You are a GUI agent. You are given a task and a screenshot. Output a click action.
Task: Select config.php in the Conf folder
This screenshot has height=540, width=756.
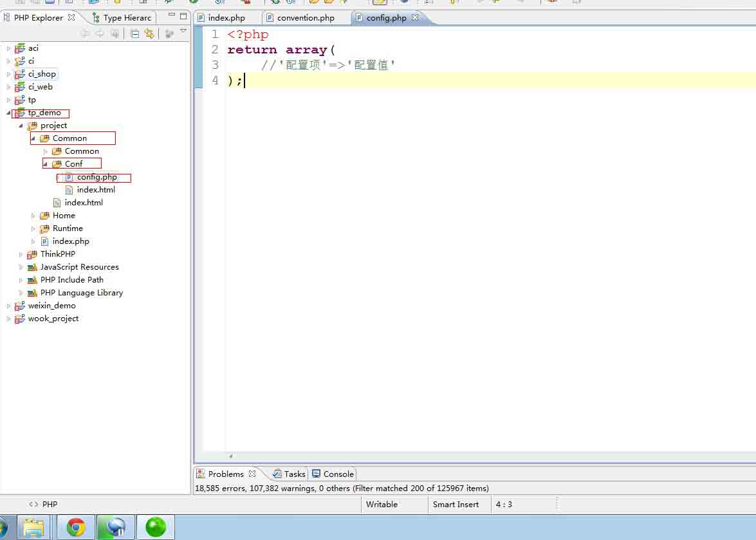click(x=97, y=177)
